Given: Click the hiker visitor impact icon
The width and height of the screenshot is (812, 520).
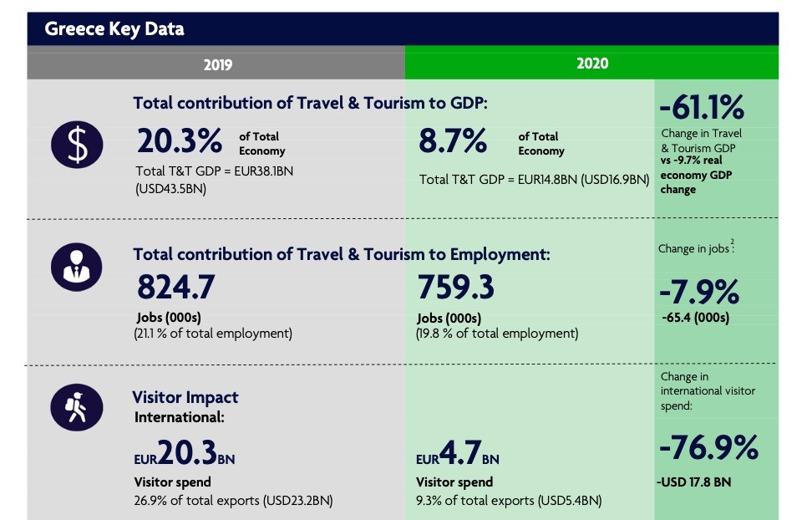Looking at the screenshot, I should (76, 405).
